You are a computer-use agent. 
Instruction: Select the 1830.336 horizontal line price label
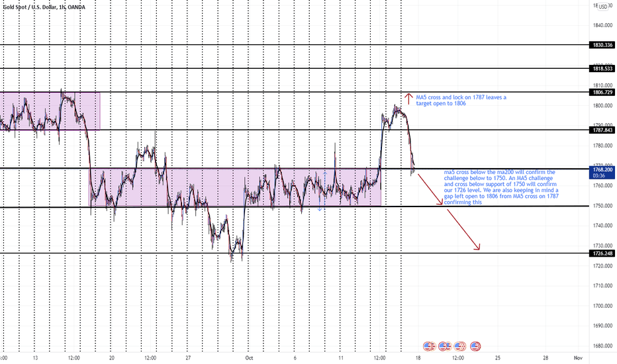coord(602,45)
